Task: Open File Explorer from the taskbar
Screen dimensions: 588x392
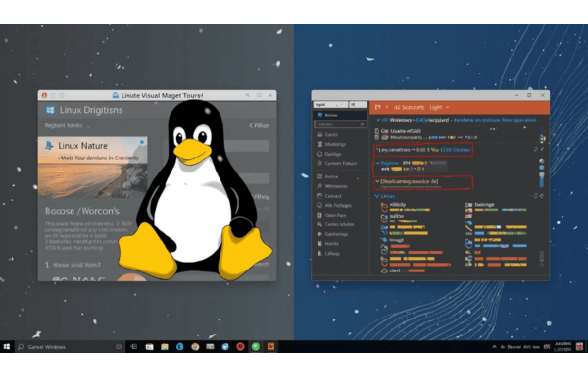Action: 165,347
